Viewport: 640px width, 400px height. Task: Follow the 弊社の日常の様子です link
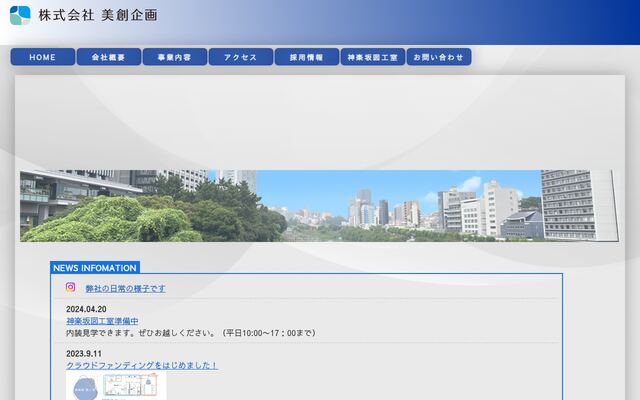pyautogui.click(x=125, y=289)
